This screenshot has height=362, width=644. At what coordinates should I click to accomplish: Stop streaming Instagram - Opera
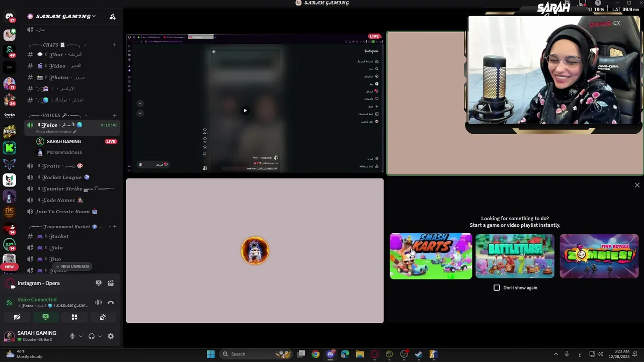click(99, 283)
